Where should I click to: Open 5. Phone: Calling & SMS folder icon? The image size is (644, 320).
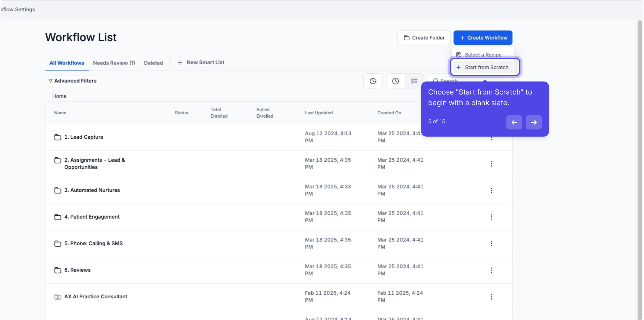click(58, 244)
